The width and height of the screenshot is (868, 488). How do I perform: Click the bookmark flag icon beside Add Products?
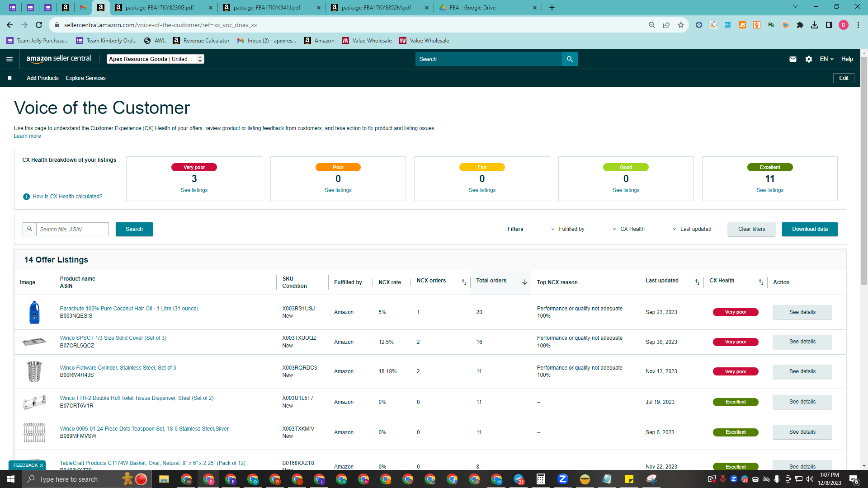click(9, 78)
